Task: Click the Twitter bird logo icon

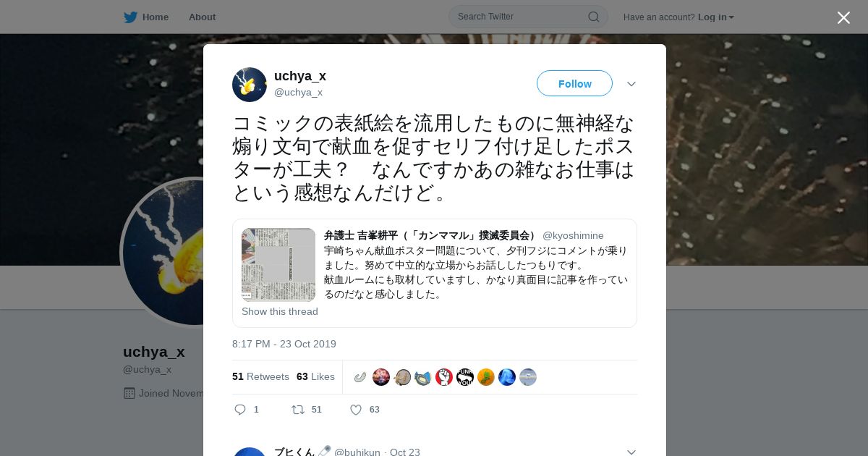Action: pyautogui.click(x=130, y=17)
